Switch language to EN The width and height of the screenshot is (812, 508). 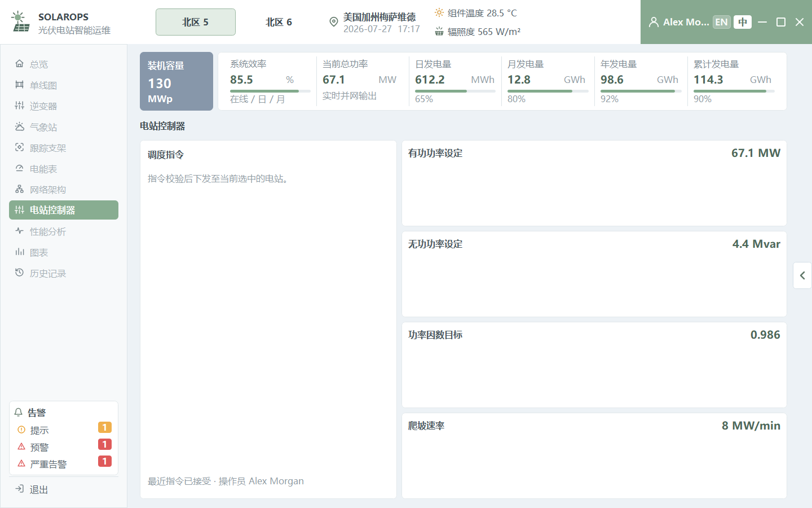[x=721, y=22]
